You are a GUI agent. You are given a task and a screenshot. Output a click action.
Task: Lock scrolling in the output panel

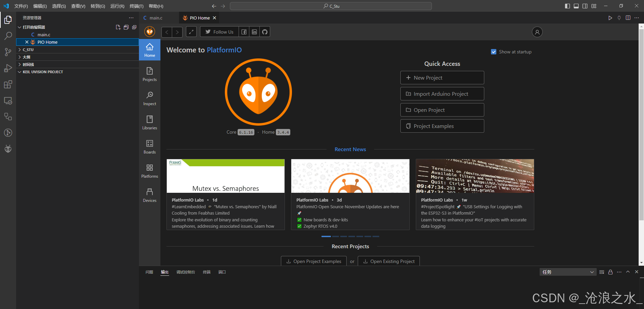[x=610, y=272]
